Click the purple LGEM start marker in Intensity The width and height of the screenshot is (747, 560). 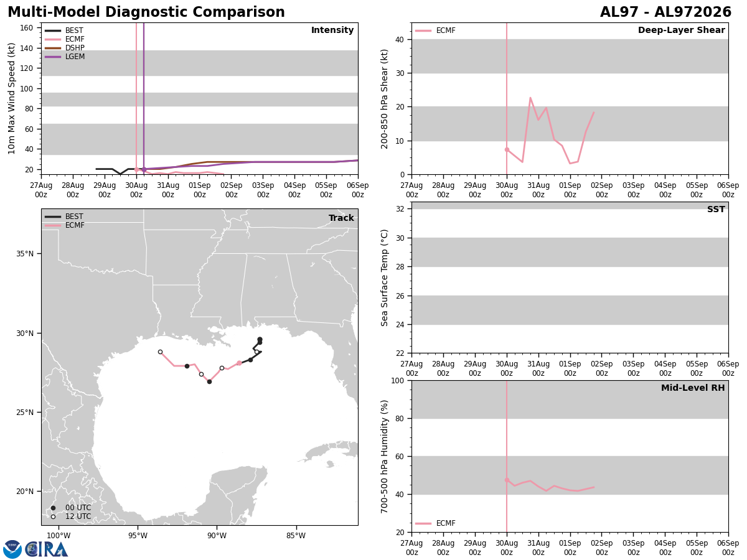tap(144, 169)
